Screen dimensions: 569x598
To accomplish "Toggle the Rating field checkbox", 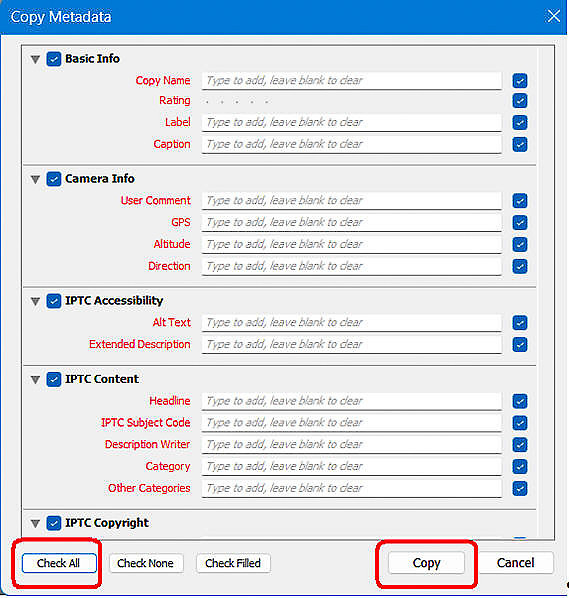I will tap(520, 101).
